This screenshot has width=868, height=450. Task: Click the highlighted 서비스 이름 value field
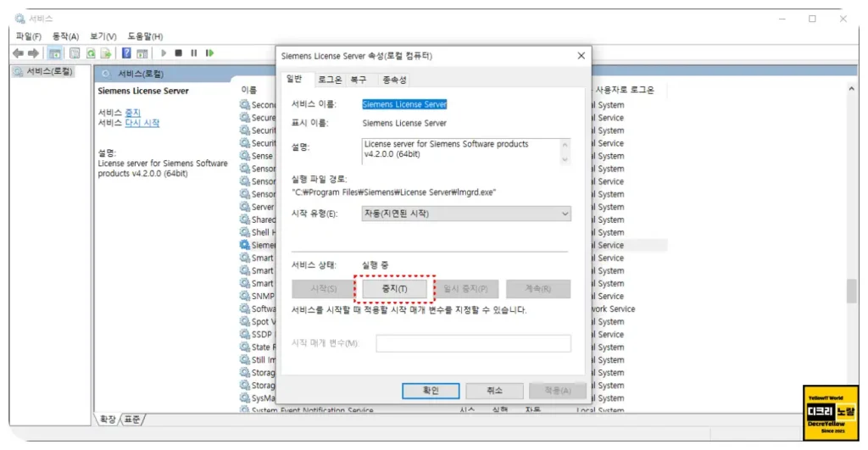tap(404, 104)
